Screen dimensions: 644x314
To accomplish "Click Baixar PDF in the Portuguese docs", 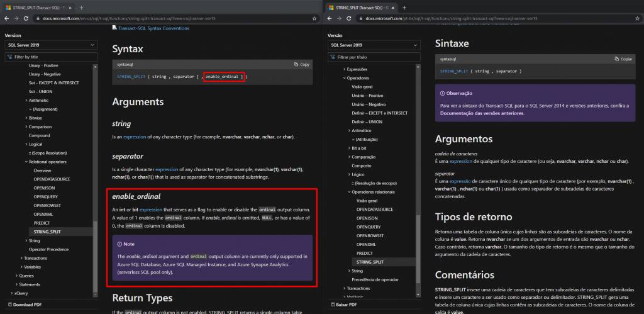I will 344,305.
